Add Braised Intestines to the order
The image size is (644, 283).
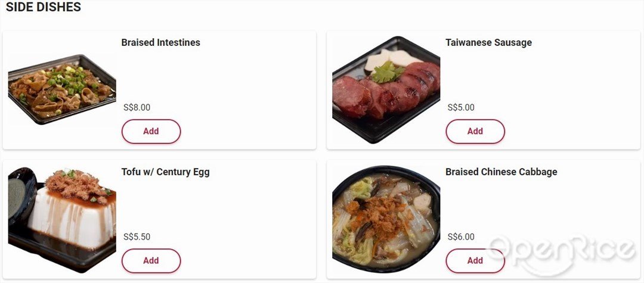click(x=151, y=131)
